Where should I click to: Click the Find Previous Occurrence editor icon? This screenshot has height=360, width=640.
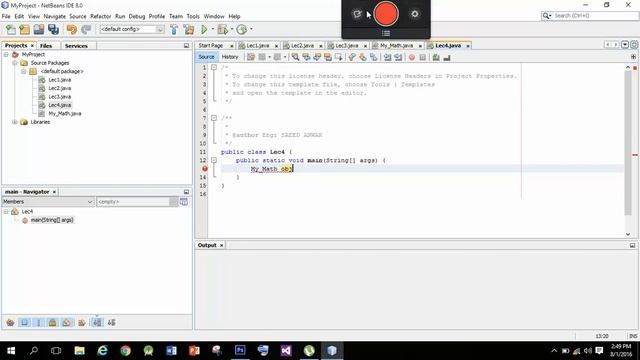[306, 57]
